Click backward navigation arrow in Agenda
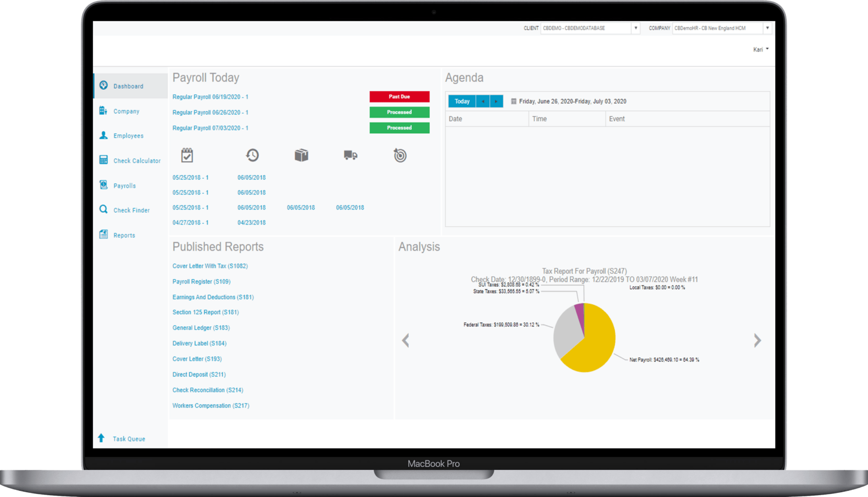 pyautogui.click(x=482, y=101)
